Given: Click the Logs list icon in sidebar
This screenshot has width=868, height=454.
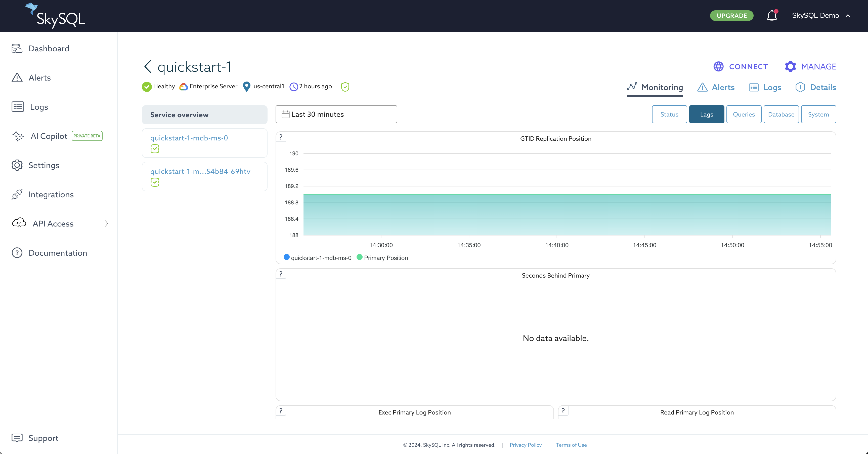Looking at the screenshot, I should click(x=18, y=107).
